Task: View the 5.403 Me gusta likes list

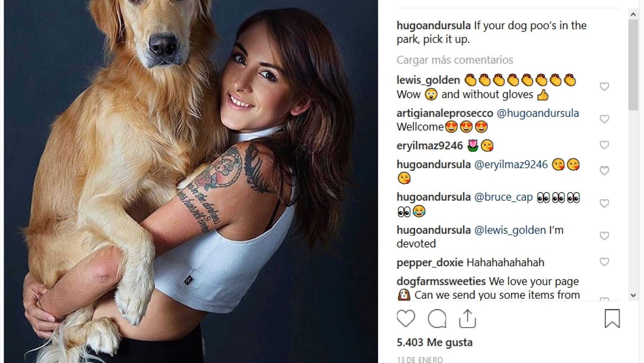Action: click(434, 342)
